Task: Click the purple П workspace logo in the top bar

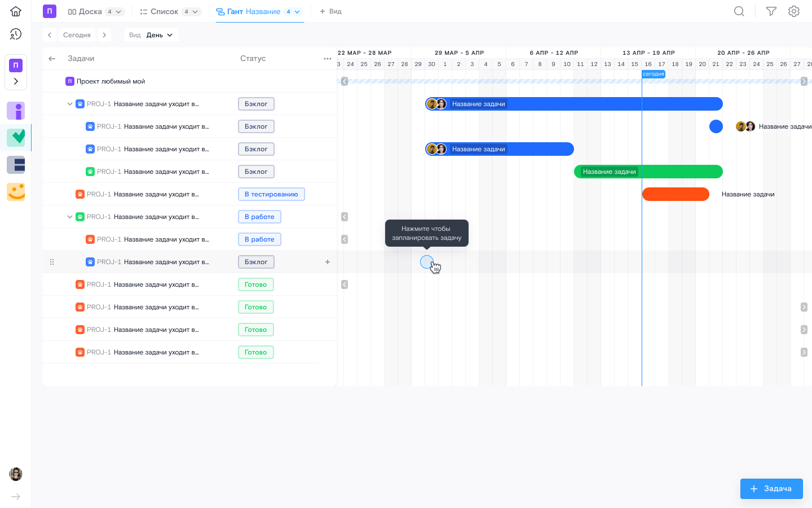Action: [x=50, y=11]
